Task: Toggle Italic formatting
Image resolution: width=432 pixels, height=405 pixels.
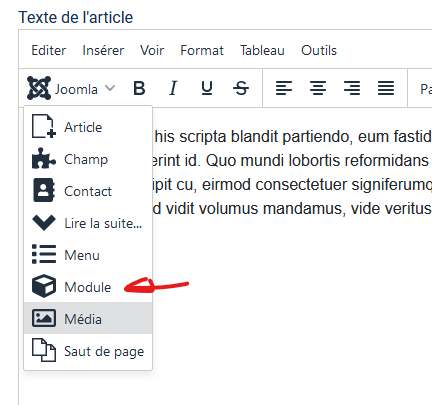Action: [x=173, y=88]
